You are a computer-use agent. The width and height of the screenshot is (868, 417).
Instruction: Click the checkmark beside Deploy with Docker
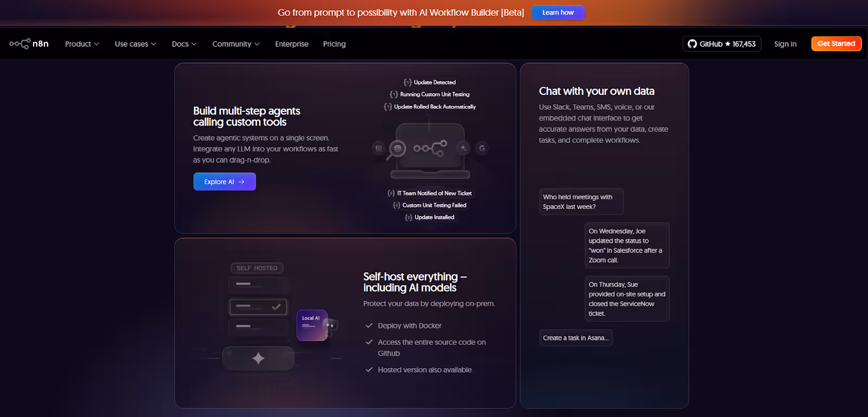coord(369,326)
